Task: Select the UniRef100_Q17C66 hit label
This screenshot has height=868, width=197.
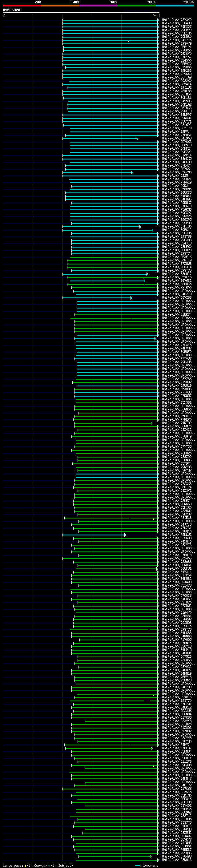Action: pos(177,789)
